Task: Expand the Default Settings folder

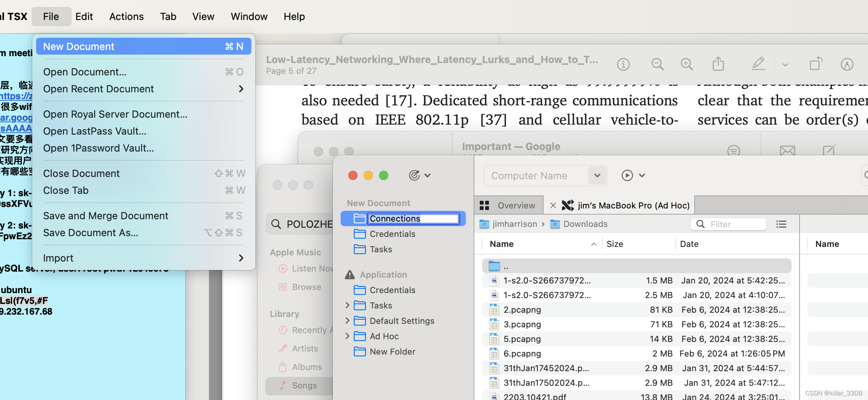Action: tap(347, 321)
